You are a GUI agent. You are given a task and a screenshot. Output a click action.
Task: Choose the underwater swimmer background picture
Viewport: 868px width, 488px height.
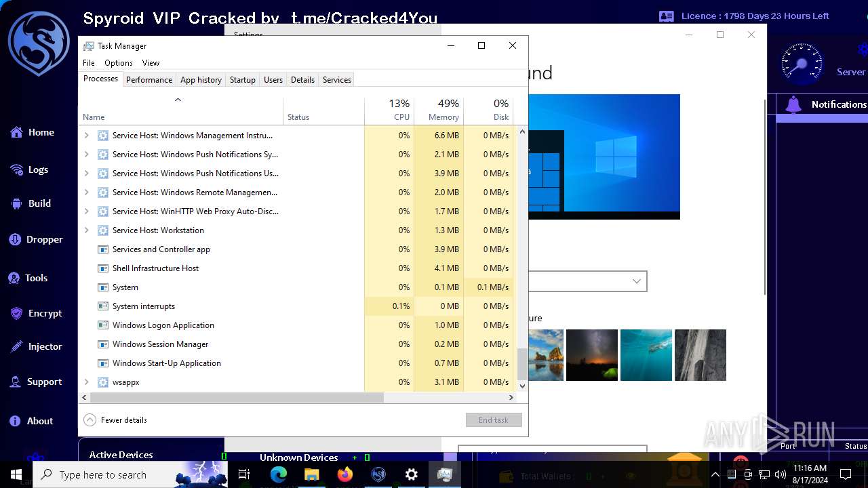pyautogui.click(x=646, y=355)
